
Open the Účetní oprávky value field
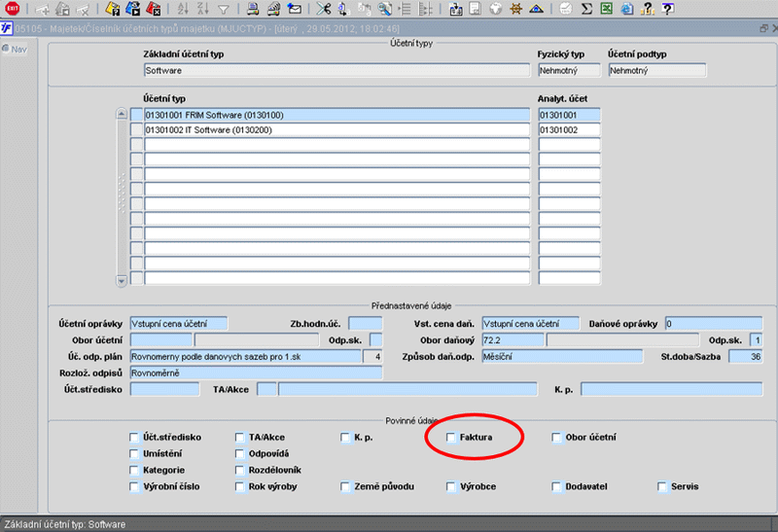point(179,324)
